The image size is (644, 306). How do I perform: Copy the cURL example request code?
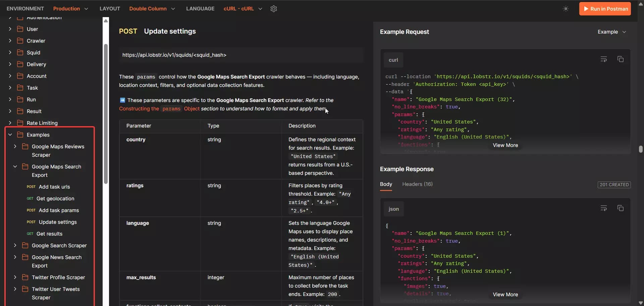[x=620, y=59]
